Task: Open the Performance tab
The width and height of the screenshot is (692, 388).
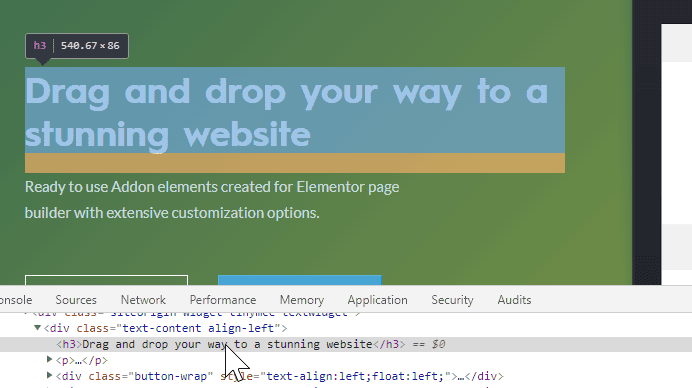Action: pos(223,300)
